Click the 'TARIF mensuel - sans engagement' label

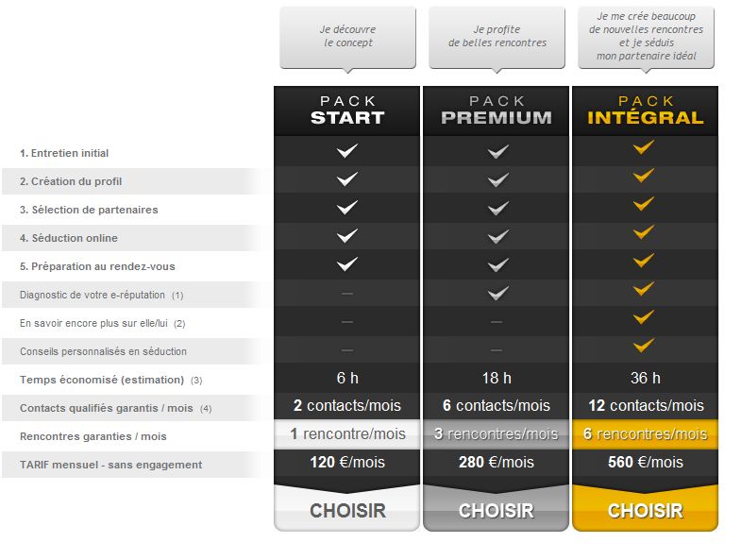point(110,465)
